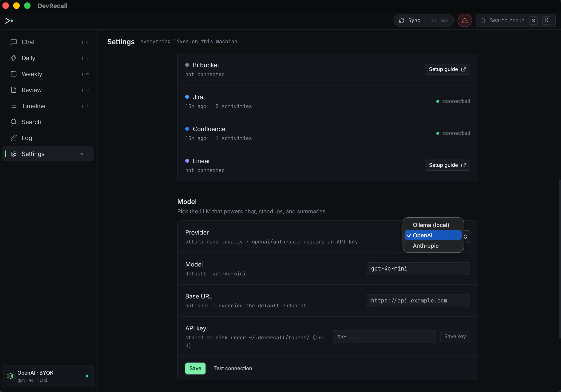Click the Confluence blue status dot
This screenshot has height=392, width=561.
tap(187, 129)
